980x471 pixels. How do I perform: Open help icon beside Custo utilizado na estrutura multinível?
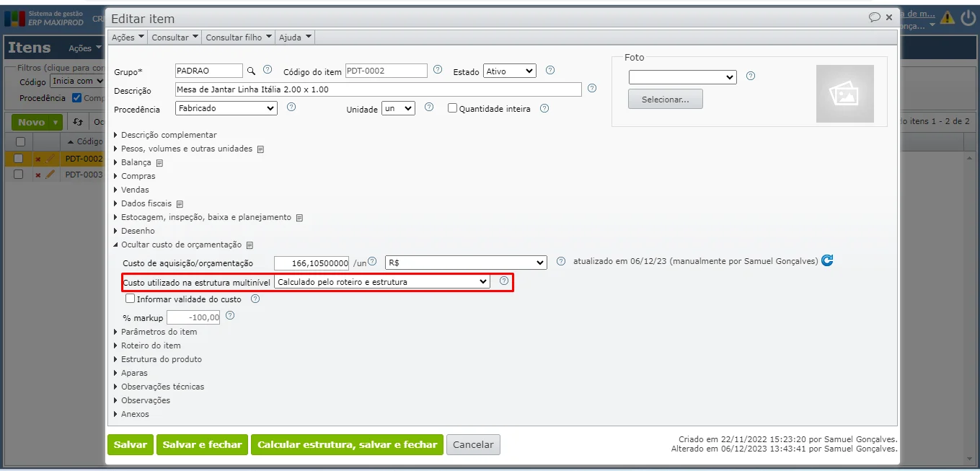(x=504, y=281)
